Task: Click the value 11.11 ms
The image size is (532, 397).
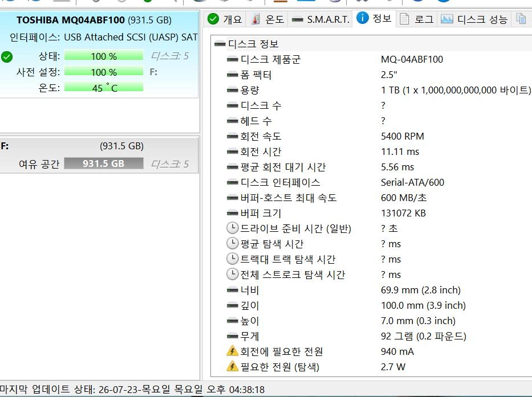Action: [400, 152]
